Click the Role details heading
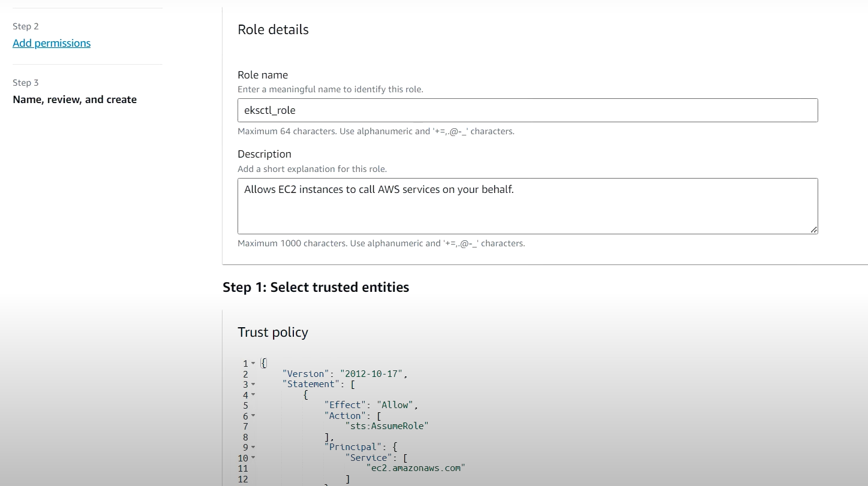Screen dimensions: 868x486 click(273, 30)
